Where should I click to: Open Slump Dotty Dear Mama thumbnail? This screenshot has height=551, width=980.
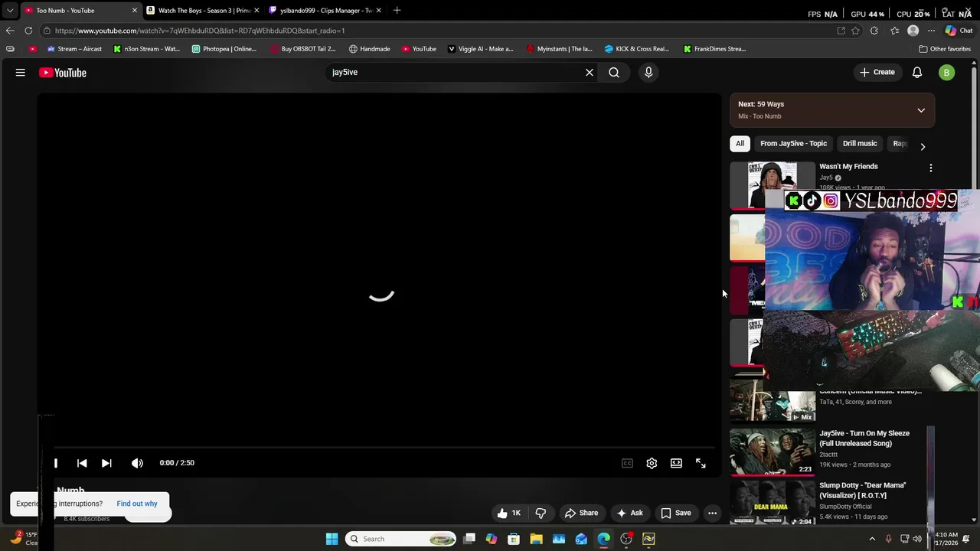(773, 503)
